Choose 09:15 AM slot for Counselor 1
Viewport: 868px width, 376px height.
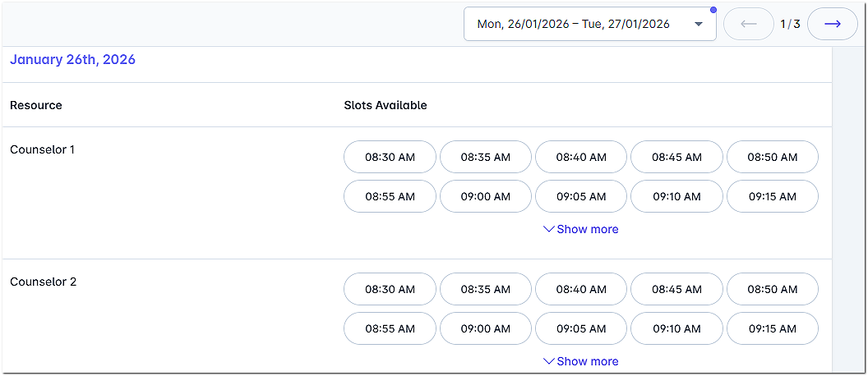773,196
